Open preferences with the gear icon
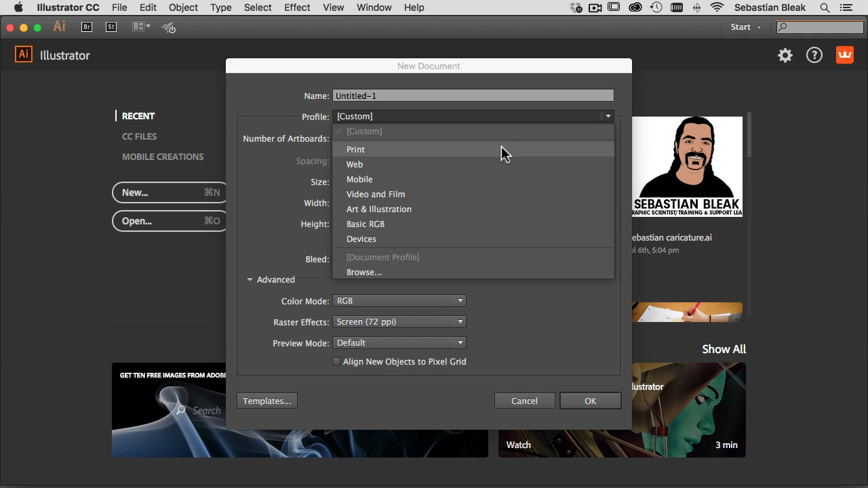The height and width of the screenshot is (488, 868). 785,56
